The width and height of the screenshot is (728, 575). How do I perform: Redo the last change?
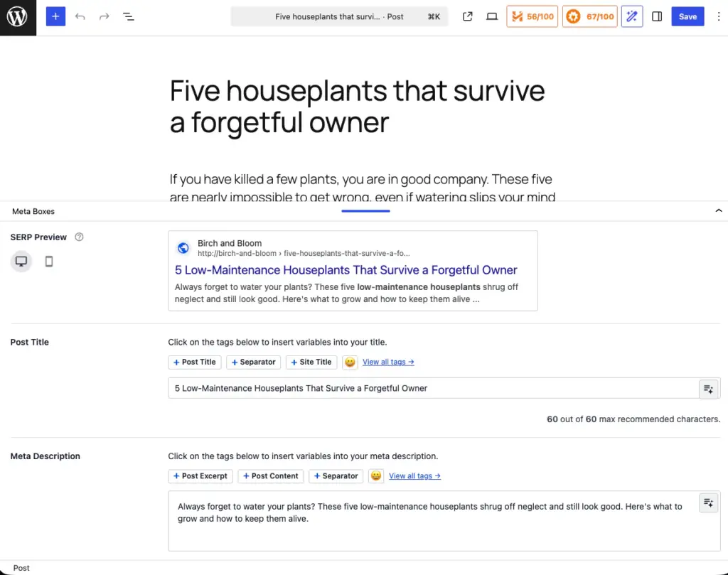pos(104,17)
